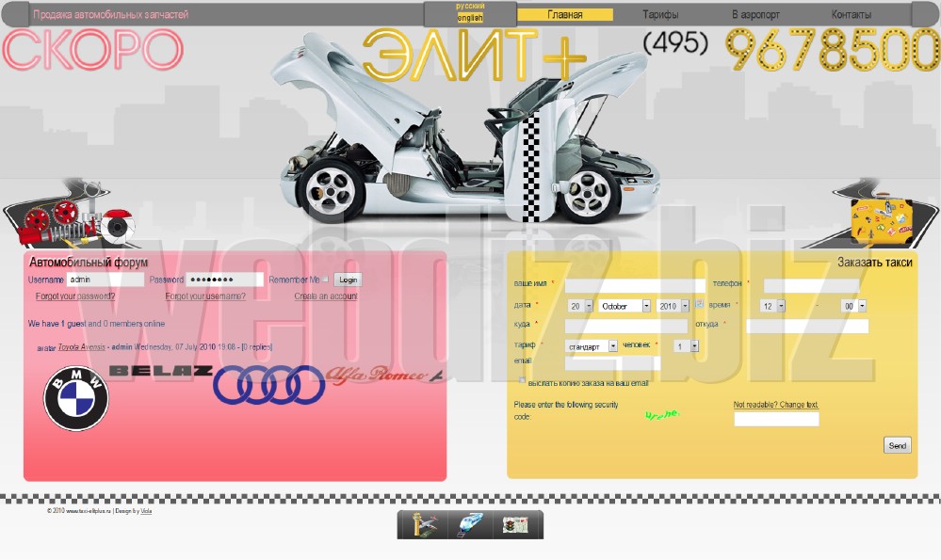Image resolution: width=941 pixels, height=560 pixels.
Task: Click the Login button
Action: click(x=349, y=280)
